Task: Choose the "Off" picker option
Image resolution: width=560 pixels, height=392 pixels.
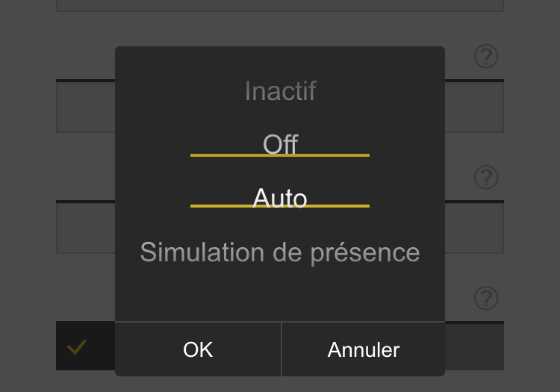Action: pos(280,142)
